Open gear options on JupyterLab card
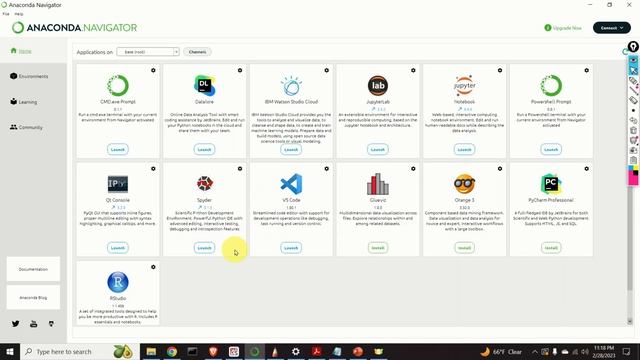640x360 pixels. click(x=413, y=70)
